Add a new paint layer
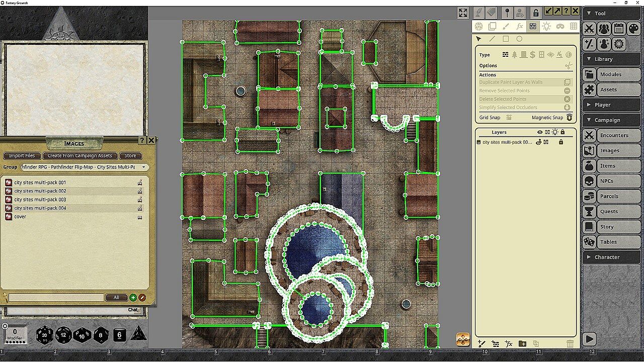This screenshot has width=644, height=362. pyautogui.click(x=481, y=343)
